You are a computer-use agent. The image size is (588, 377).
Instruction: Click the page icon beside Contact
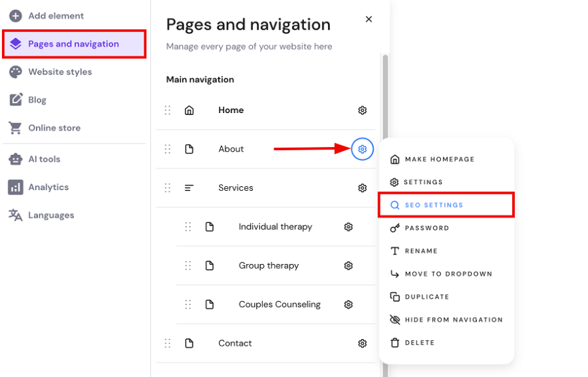coord(190,343)
